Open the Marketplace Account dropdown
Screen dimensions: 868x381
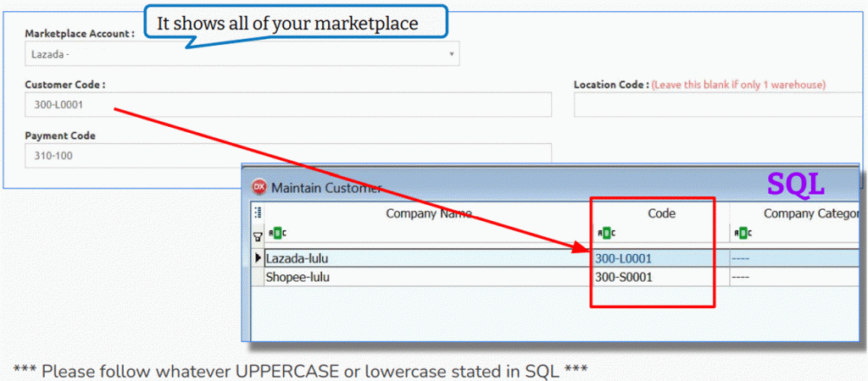[x=242, y=54]
